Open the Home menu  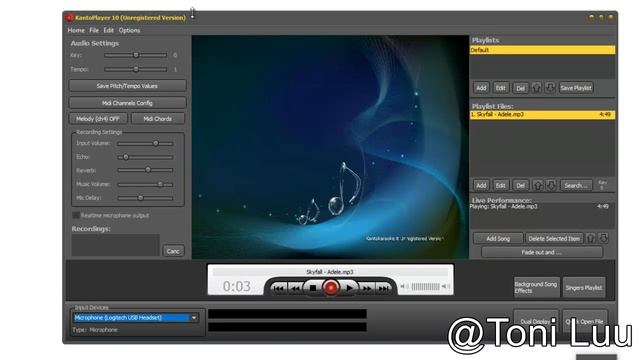pos(76,30)
